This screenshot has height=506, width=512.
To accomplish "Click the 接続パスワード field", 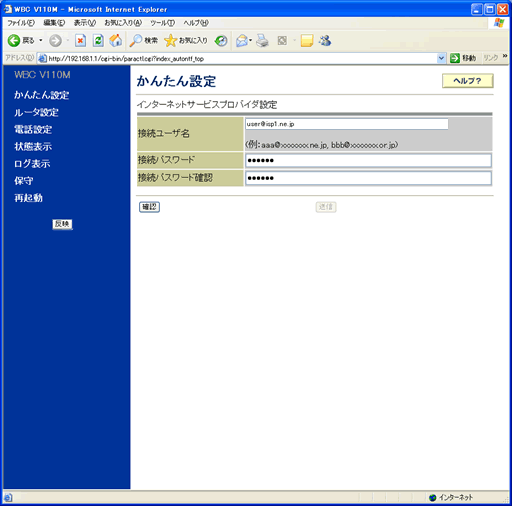I will click(368, 160).
